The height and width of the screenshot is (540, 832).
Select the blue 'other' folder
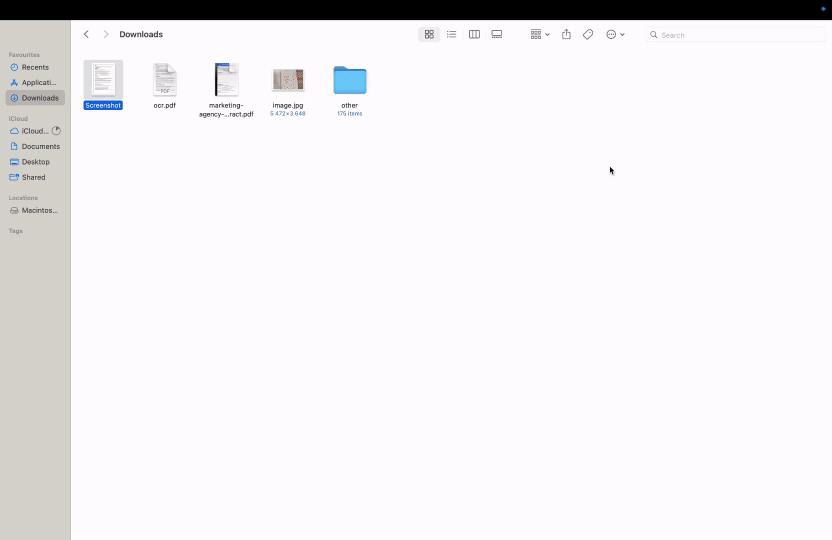pyautogui.click(x=349, y=80)
